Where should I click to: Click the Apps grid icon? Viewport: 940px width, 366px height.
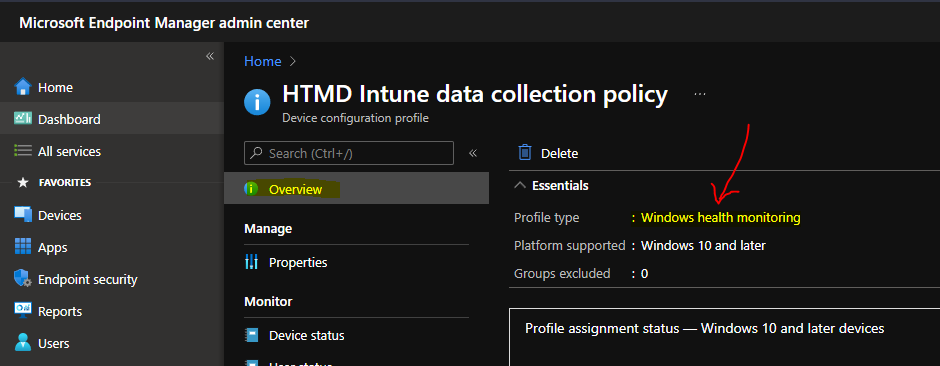tap(23, 247)
